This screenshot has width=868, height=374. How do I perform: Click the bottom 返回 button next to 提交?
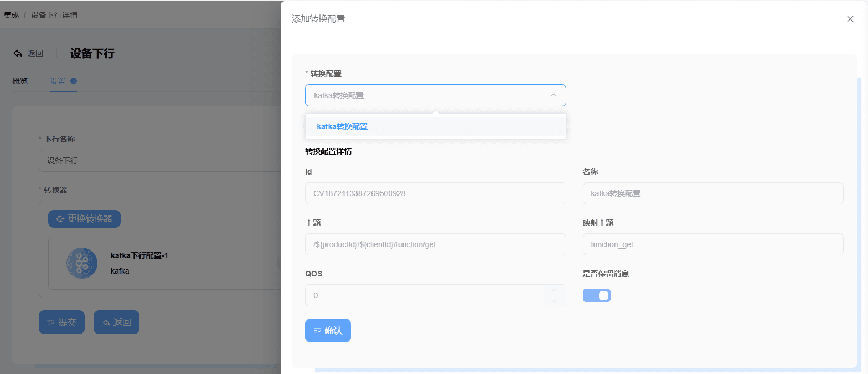tap(116, 322)
